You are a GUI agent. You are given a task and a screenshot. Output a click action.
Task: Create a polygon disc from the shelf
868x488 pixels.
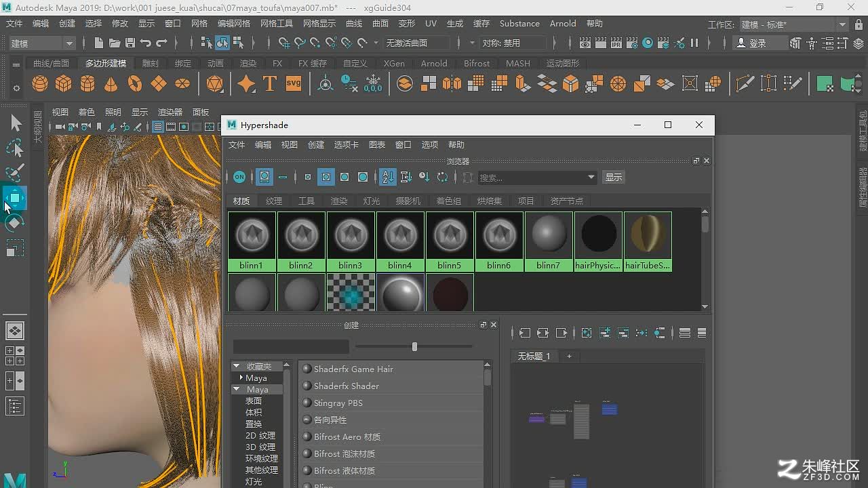(x=182, y=84)
